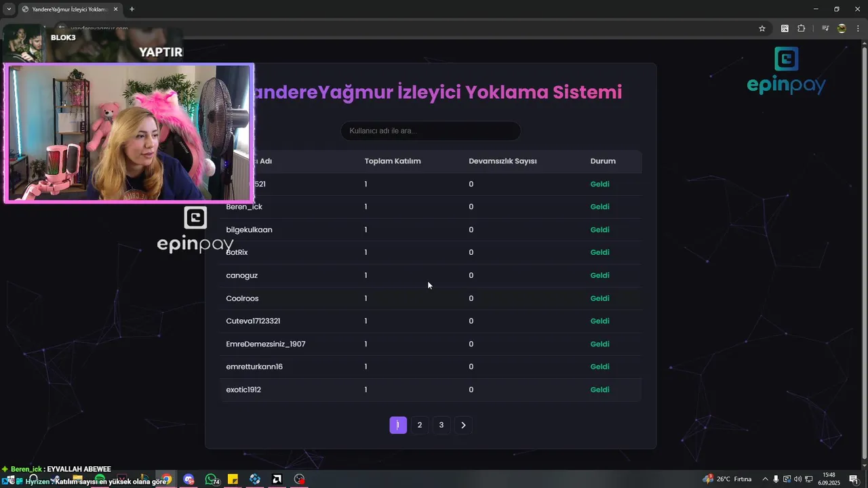Click absence count 0 in Cuteva17123321 row
The height and width of the screenshot is (488, 868).
coord(471,321)
